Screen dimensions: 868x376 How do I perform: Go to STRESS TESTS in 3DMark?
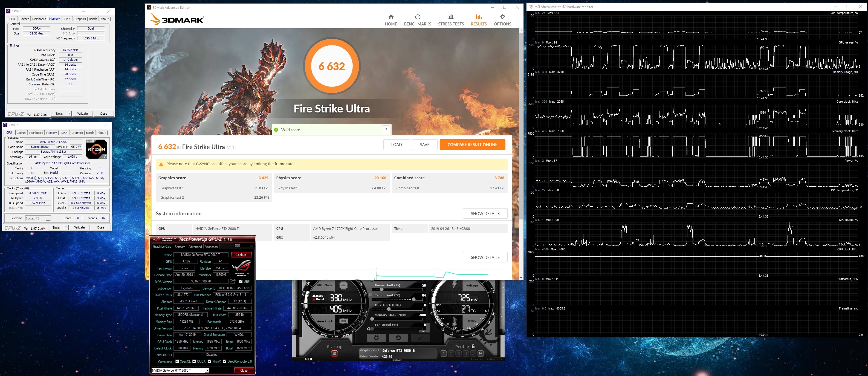click(451, 20)
